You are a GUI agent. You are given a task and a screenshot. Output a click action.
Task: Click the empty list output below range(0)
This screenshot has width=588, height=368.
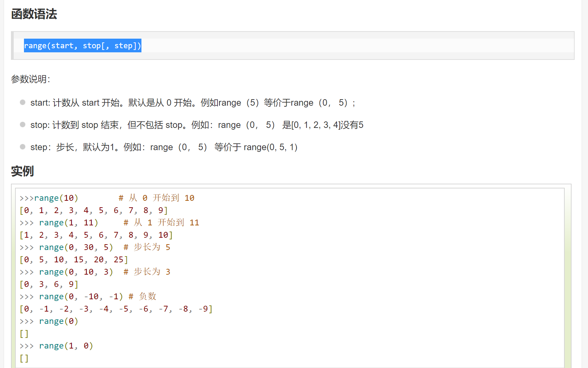click(x=24, y=333)
